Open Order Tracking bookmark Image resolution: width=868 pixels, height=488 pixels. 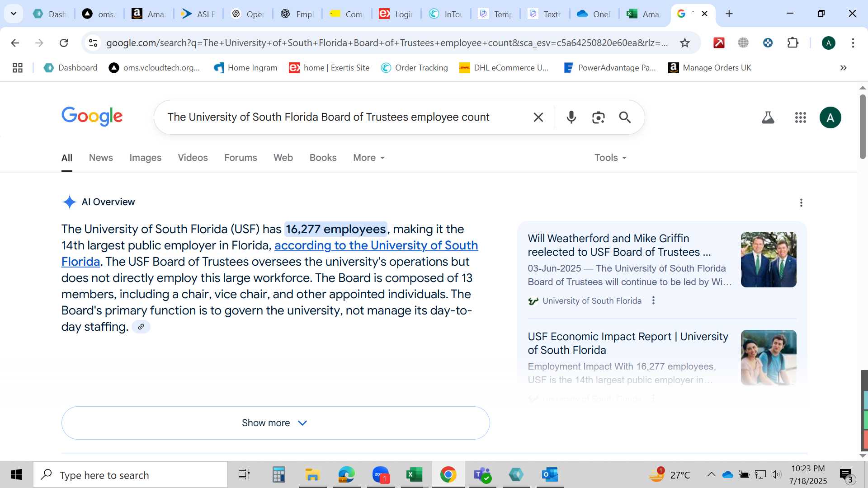(x=414, y=68)
